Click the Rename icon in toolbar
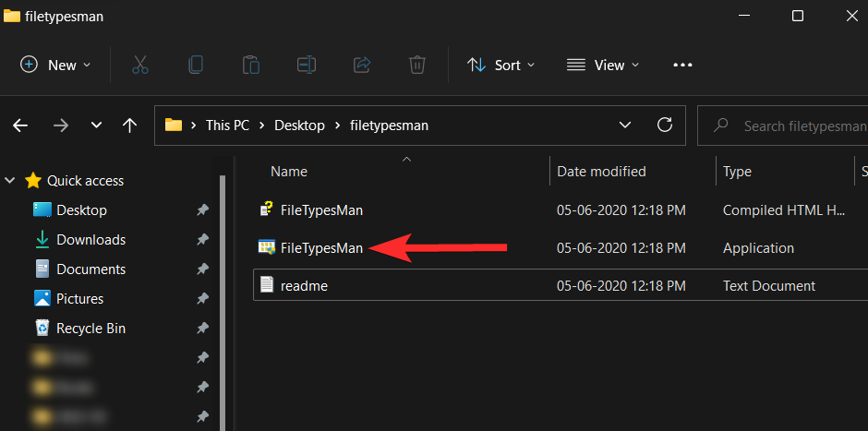Screen dimensions: 868x431 (307, 65)
